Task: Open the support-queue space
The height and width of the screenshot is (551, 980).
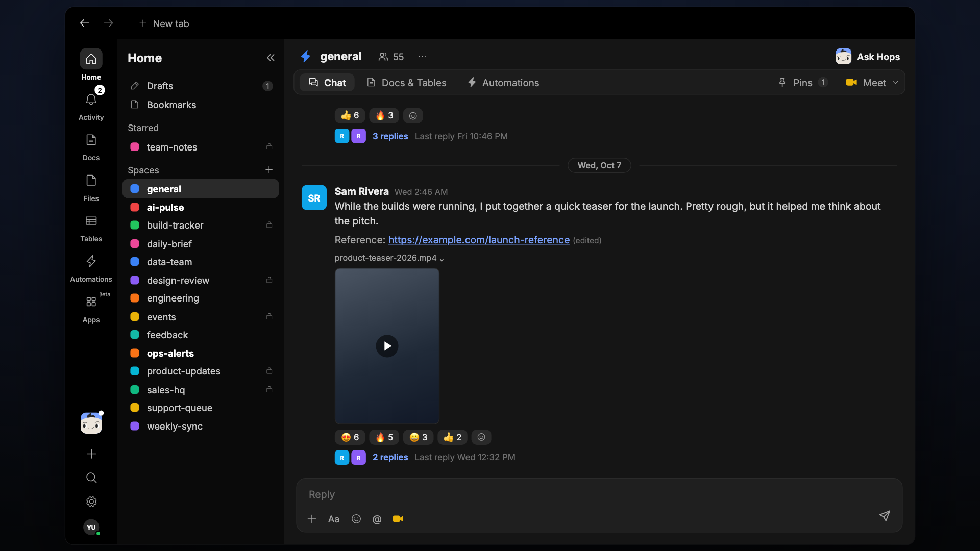Action: coord(201,408)
